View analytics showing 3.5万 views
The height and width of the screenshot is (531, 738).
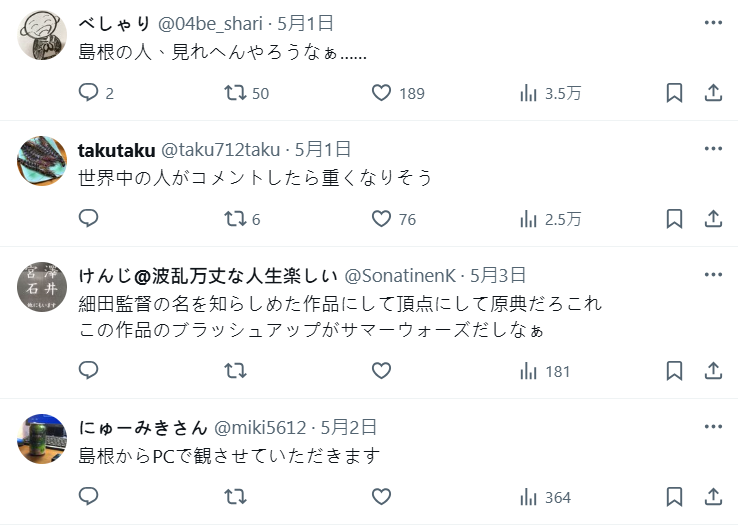point(528,93)
